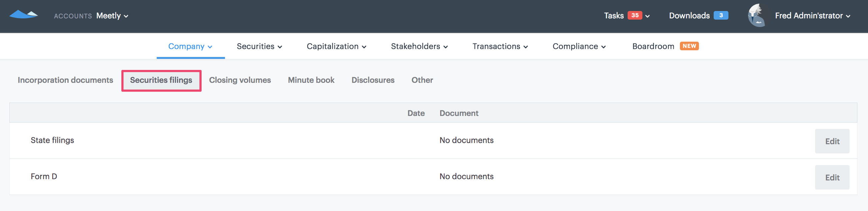Click the blue 3 downloads badge
The image size is (868, 211).
click(721, 16)
